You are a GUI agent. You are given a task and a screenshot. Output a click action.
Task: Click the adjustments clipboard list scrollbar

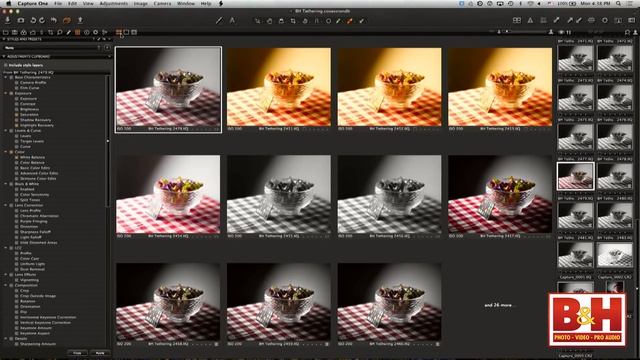click(108, 141)
